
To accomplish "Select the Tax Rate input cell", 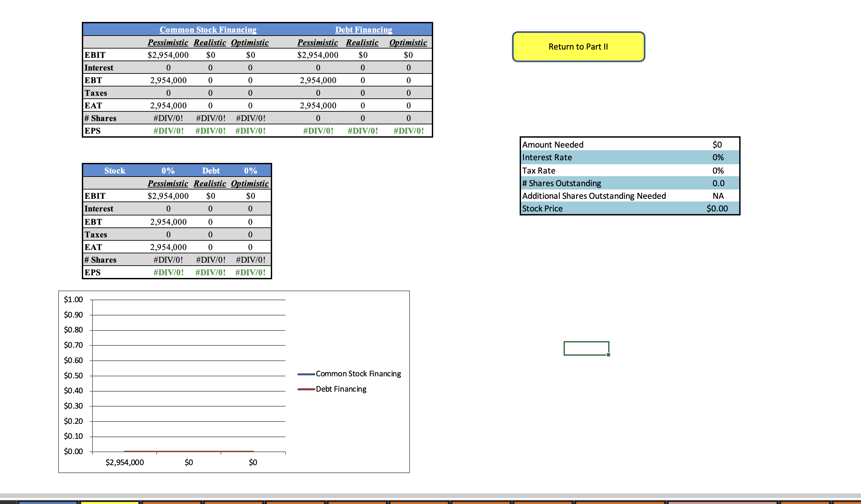I will [x=718, y=170].
